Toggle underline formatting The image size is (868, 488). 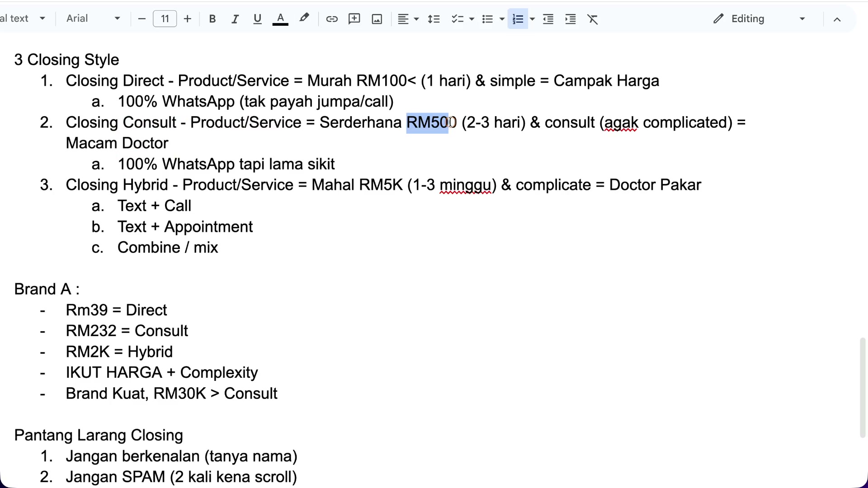pyautogui.click(x=258, y=19)
